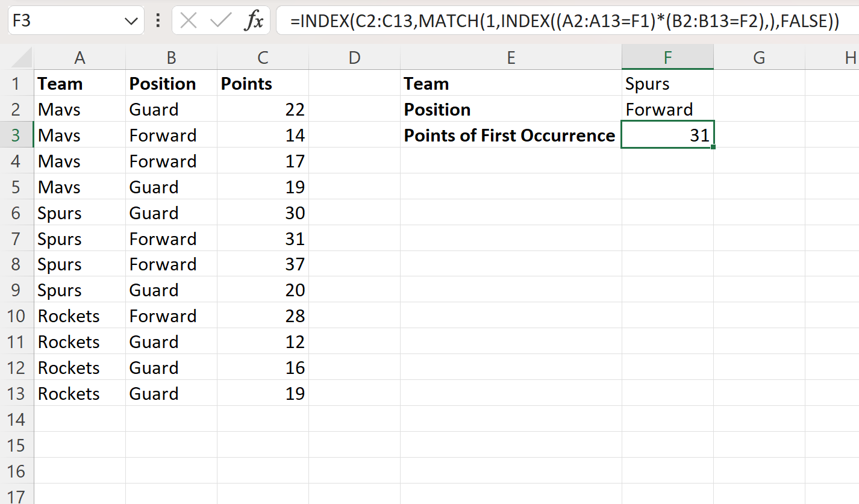The height and width of the screenshot is (504, 859).
Task: Click the cell containing 17
Action: point(263,161)
